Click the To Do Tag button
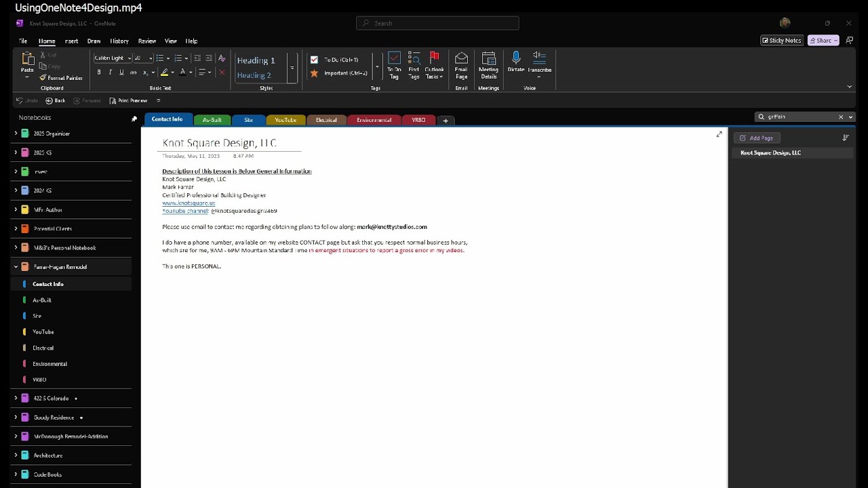868x488 pixels. pyautogui.click(x=394, y=66)
